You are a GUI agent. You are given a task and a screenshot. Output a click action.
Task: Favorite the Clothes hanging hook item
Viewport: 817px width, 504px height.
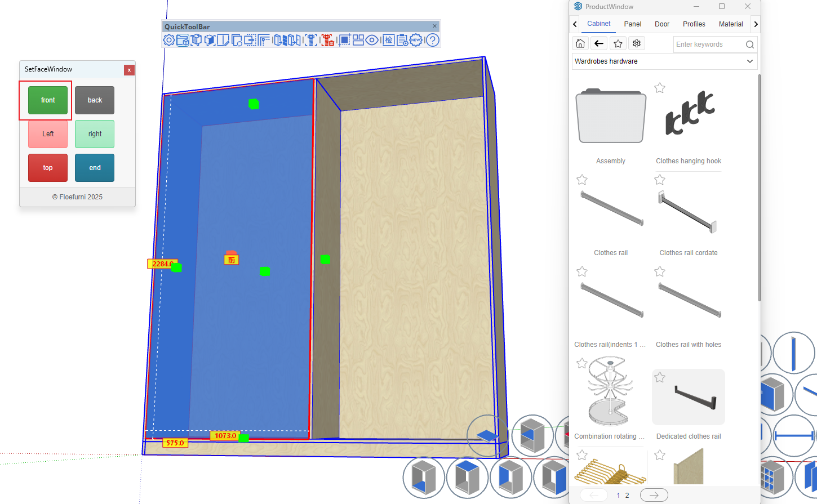pos(660,88)
